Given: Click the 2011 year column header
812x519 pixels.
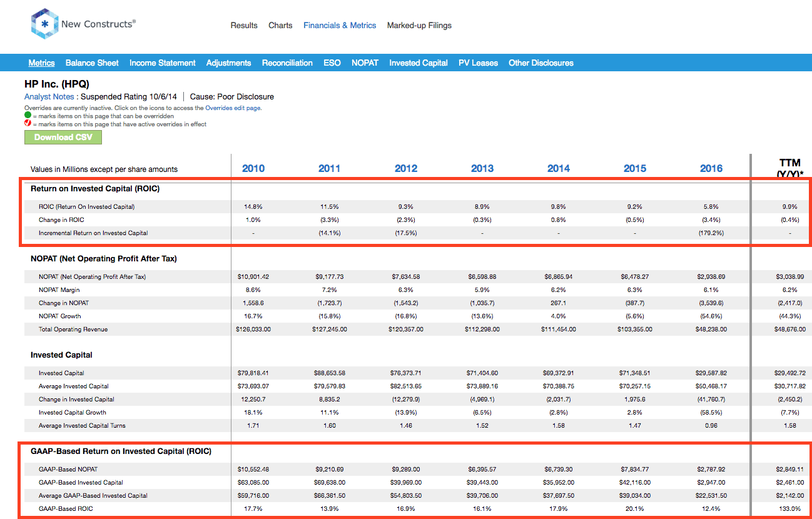Looking at the screenshot, I should pos(330,168).
